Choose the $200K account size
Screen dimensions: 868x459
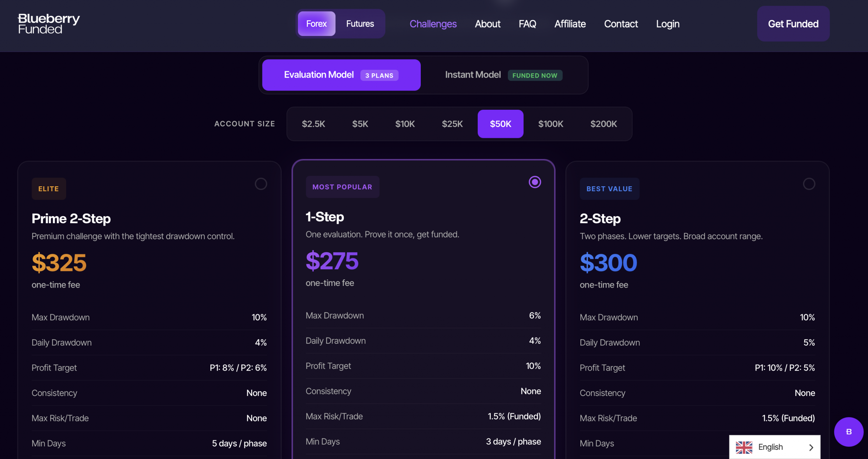(x=604, y=124)
